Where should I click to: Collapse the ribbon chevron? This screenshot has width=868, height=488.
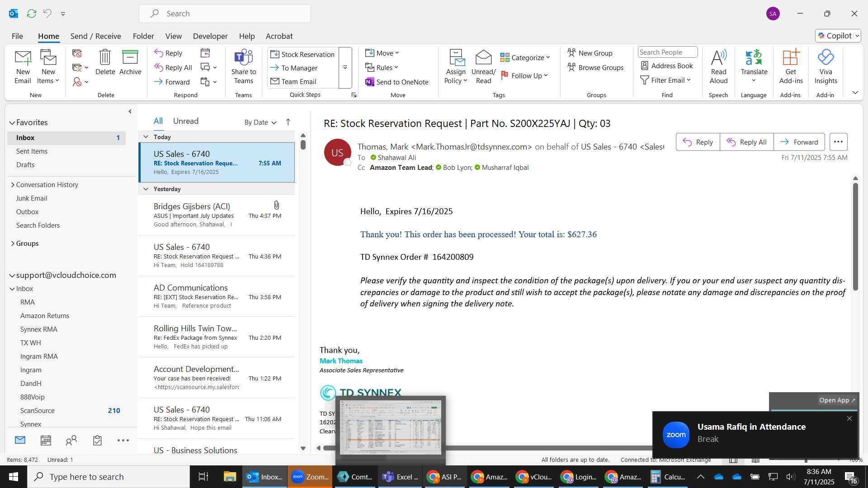tap(855, 93)
